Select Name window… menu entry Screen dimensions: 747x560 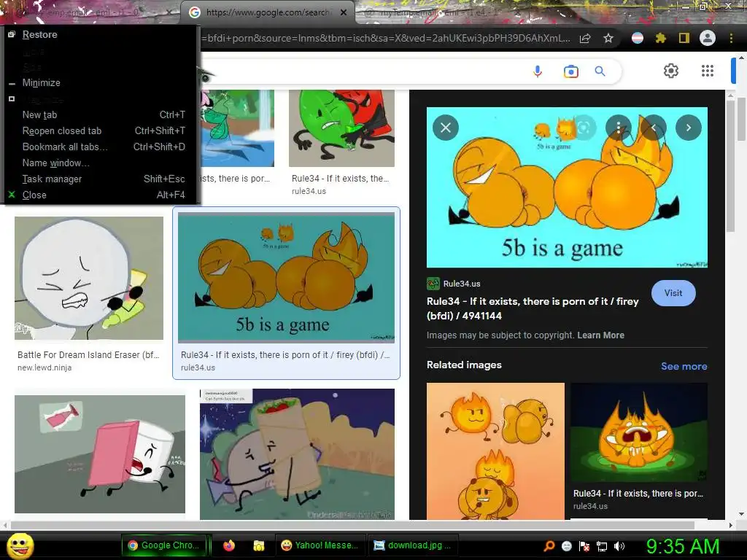100,163
